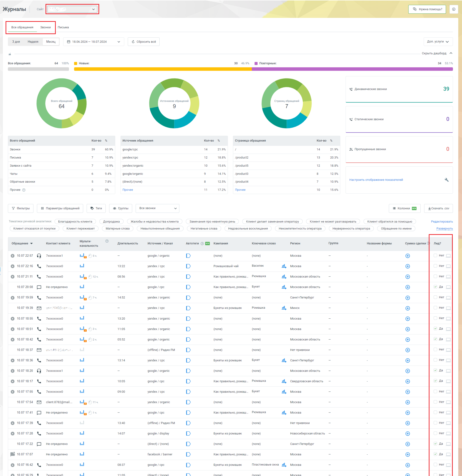
Task: Click headset icon in 10.07 22:57 row
Action: [39, 256]
